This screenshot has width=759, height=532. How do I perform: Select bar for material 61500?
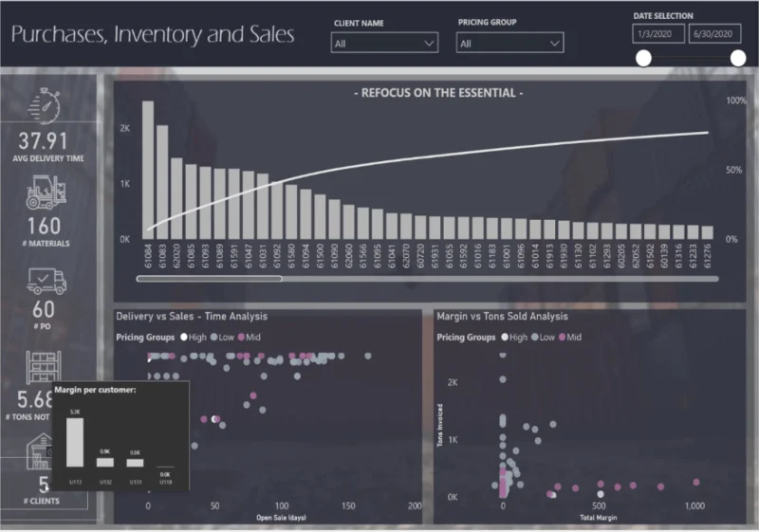[x=320, y=216]
